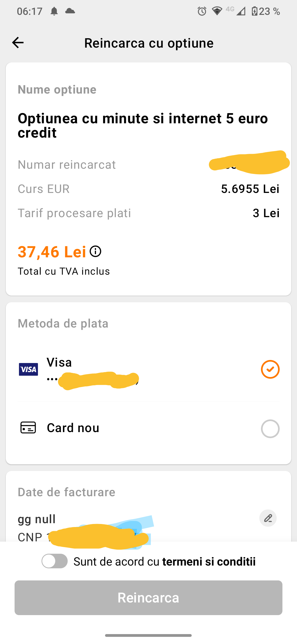Tap the 37,46 Lei total amount
297x644 pixels.
click(52, 252)
